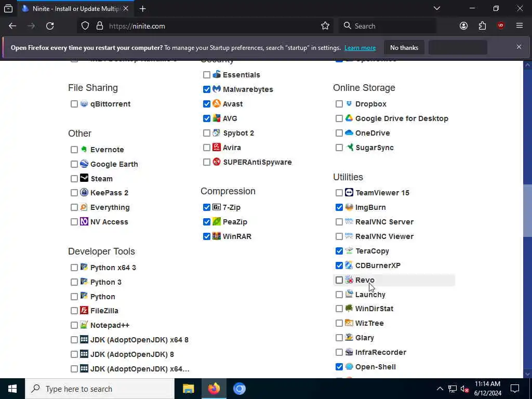Reload the current page
This screenshot has width=532, height=399.
50,26
